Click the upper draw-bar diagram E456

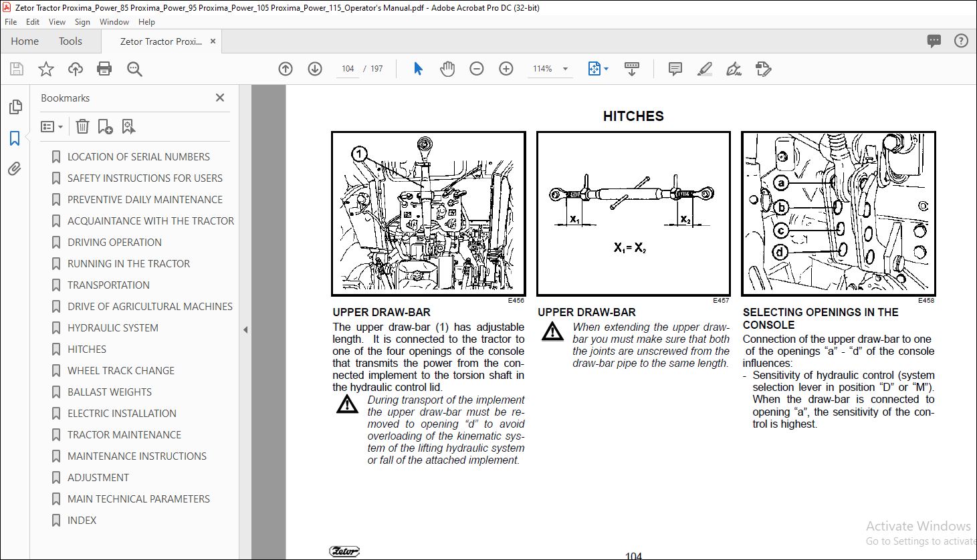[429, 214]
